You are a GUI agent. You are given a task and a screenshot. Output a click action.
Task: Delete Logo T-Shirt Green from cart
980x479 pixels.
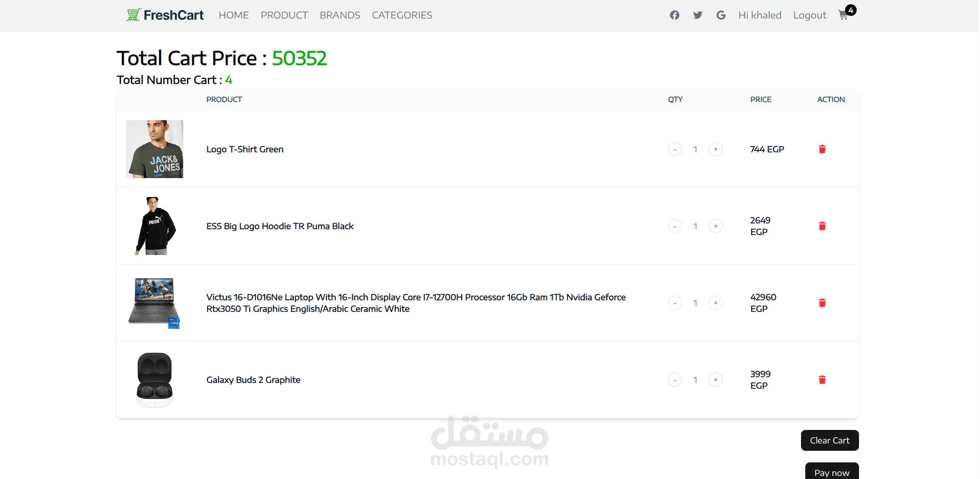tap(822, 149)
